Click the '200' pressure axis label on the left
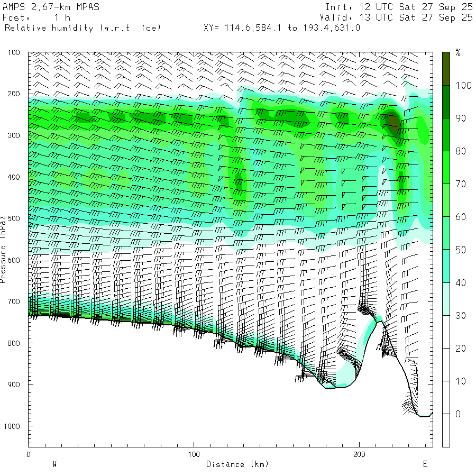476x476 pixels. (x=14, y=94)
